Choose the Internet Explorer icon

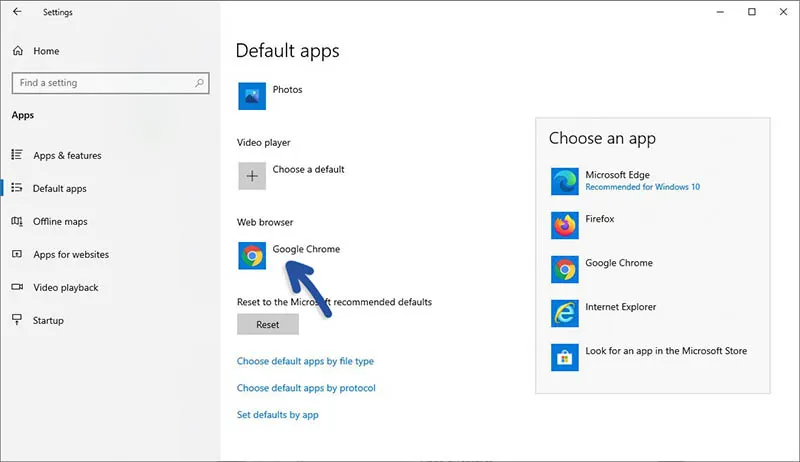[x=565, y=313]
